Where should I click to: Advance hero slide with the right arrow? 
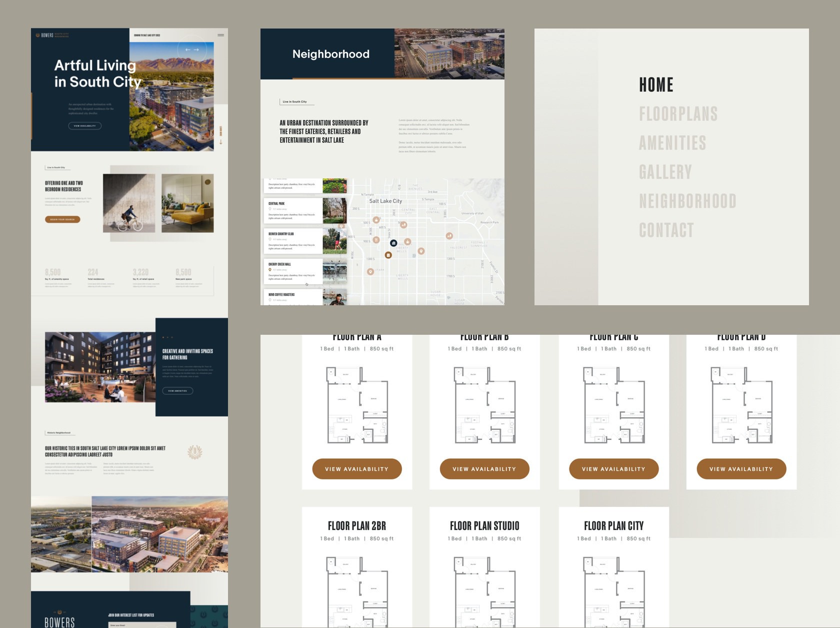click(196, 50)
